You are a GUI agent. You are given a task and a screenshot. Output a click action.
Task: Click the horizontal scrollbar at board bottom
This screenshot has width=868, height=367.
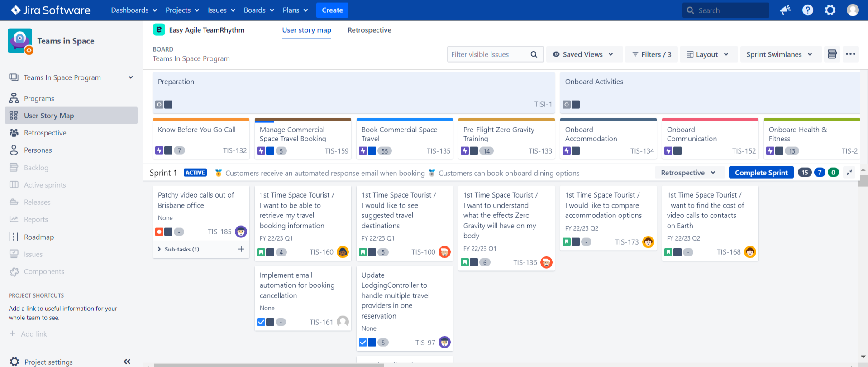pos(269,365)
